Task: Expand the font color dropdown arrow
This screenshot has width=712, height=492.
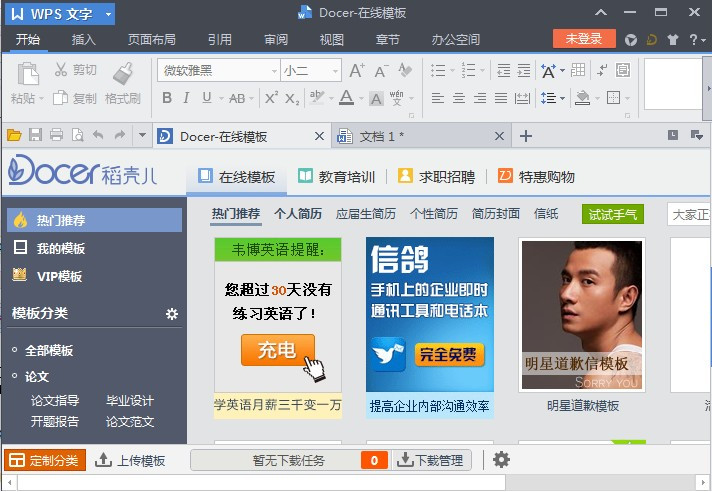Action: 361,98
